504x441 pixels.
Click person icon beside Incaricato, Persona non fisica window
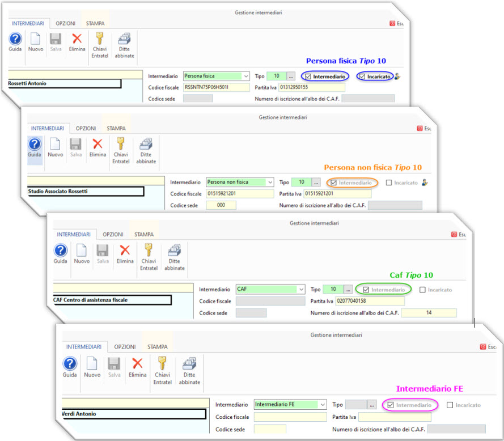click(425, 183)
